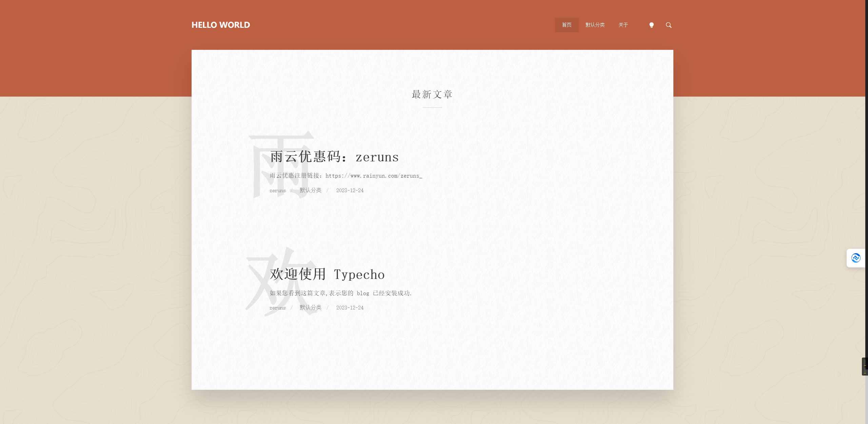Click the blue floating widget icon
The width and height of the screenshot is (868, 424).
coord(856,258)
